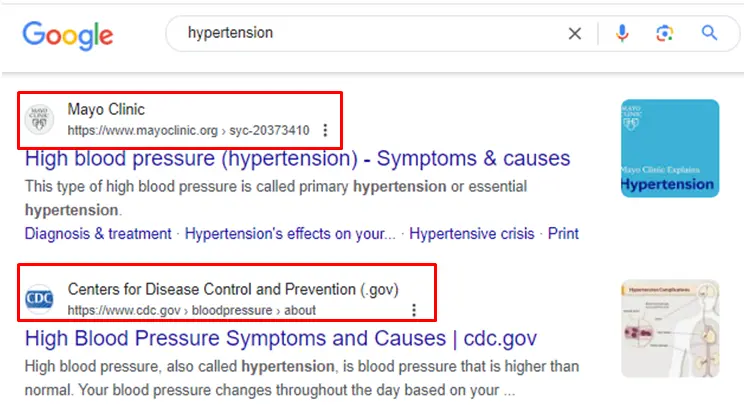Click the Mayo Clinic site favicon
Viewport: 744px width, 405px height.
click(40, 119)
